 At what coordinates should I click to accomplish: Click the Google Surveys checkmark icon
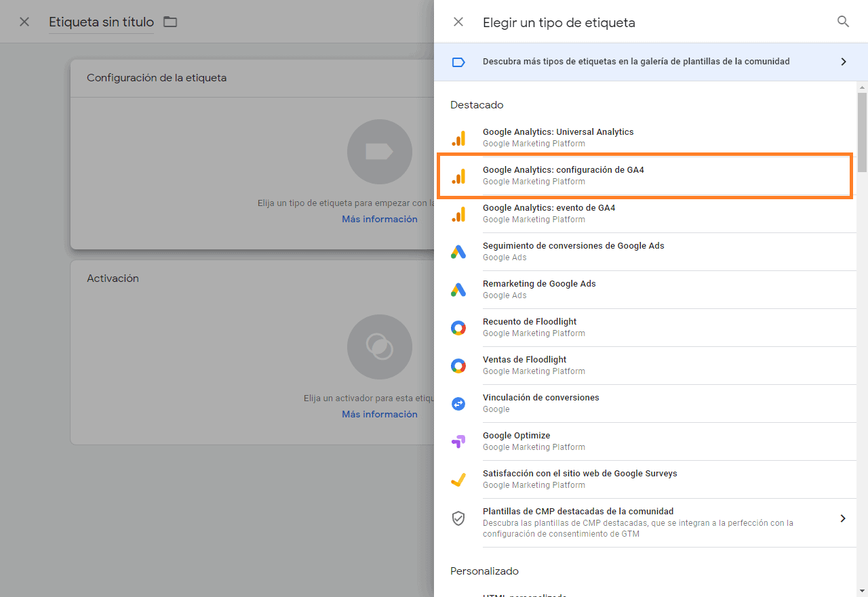[459, 478]
